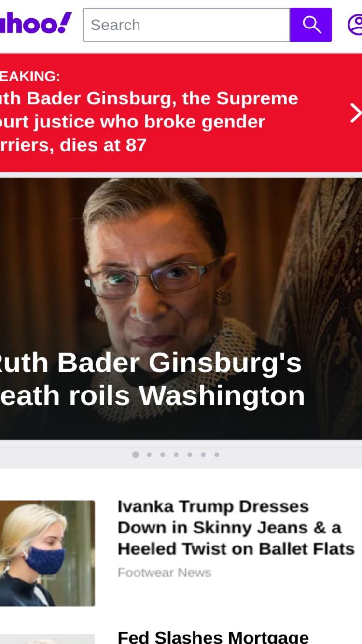Screen dimensions: 362x644
Task: Select the fifth carousel dot
Action: click(x=190, y=454)
